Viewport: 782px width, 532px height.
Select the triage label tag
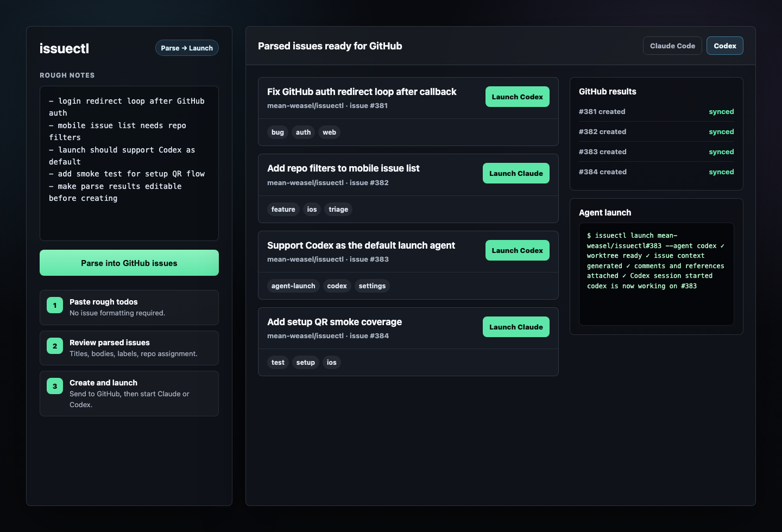tap(338, 209)
